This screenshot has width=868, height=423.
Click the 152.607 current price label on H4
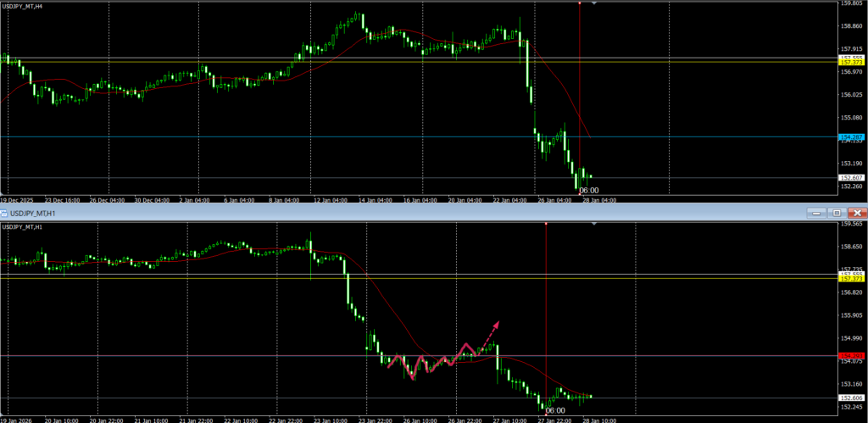tap(850, 177)
